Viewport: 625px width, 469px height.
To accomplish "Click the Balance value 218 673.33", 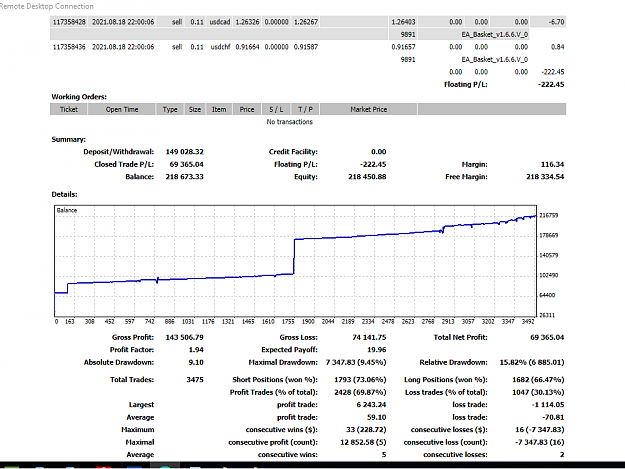I will [185, 177].
